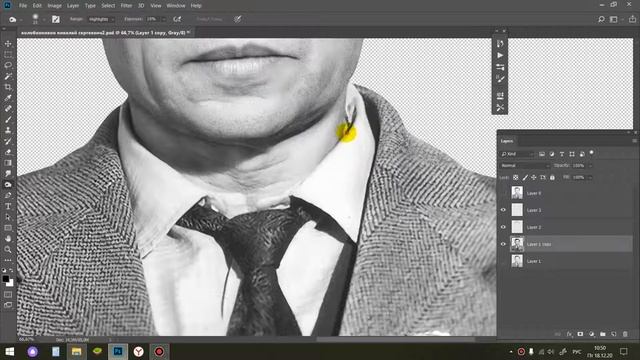The image size is (640, 360).
Task: Open the Image menu
Action: pyautogui.click(x=54, y=6)
